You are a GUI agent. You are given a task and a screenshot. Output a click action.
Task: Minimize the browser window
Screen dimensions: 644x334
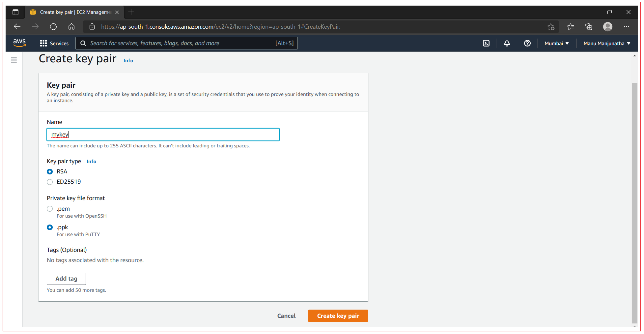click(x=591, y=12)
